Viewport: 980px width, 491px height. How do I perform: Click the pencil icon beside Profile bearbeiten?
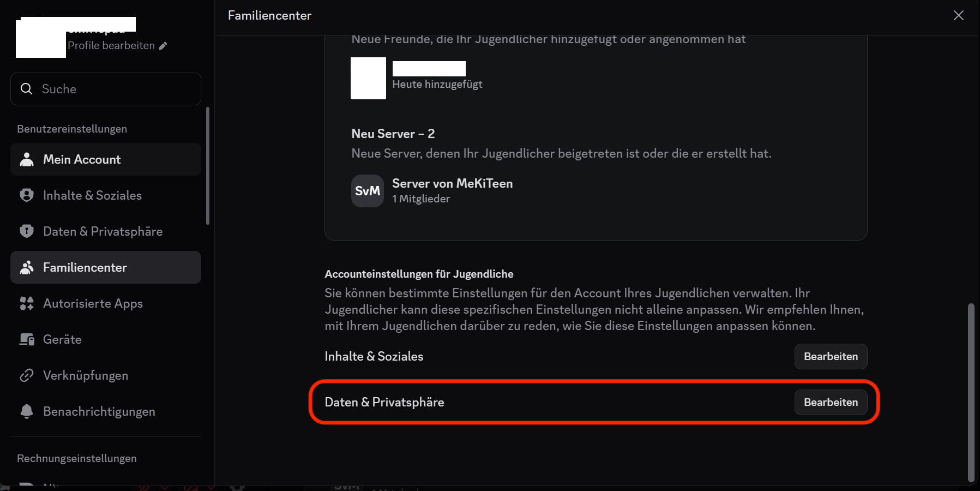pos(163,46)
